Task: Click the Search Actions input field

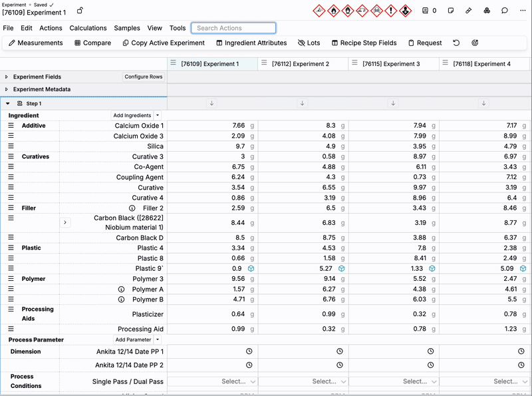Action: 233,28
